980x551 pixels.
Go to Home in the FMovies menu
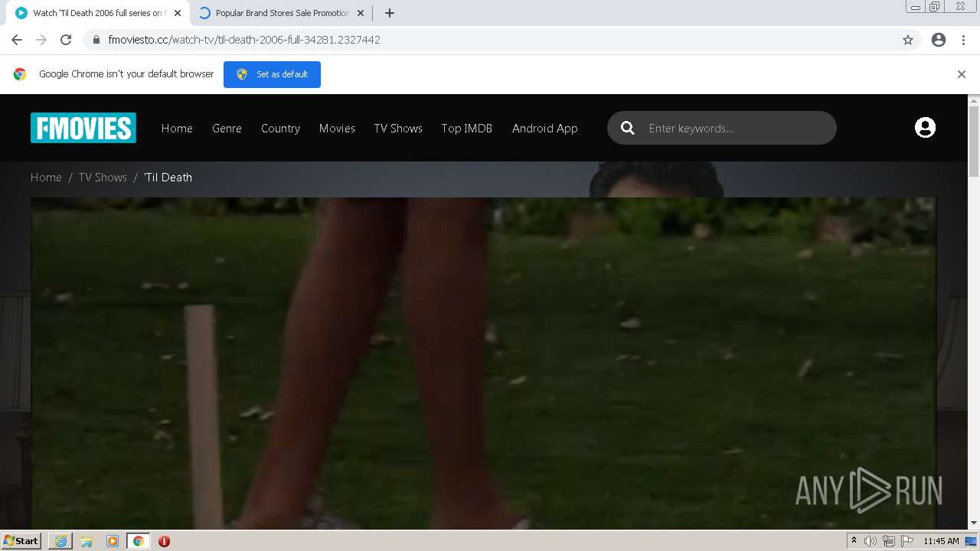(x=177, y=129)
